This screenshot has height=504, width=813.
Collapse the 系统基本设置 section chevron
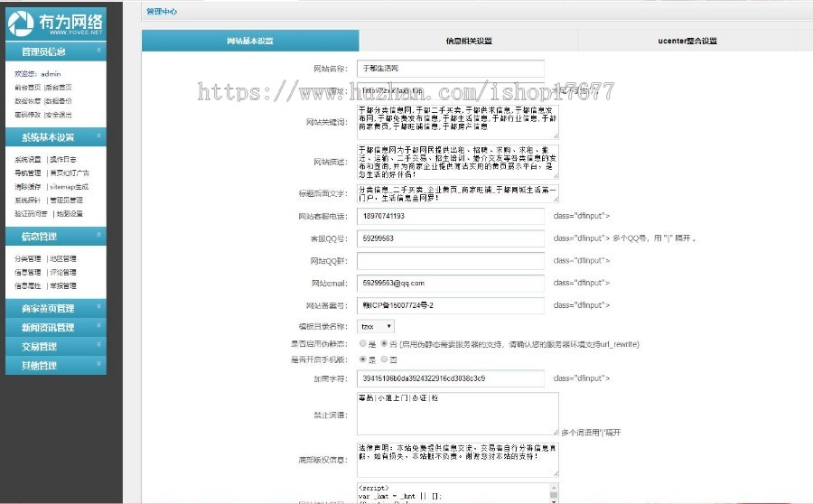click(98, 135)
